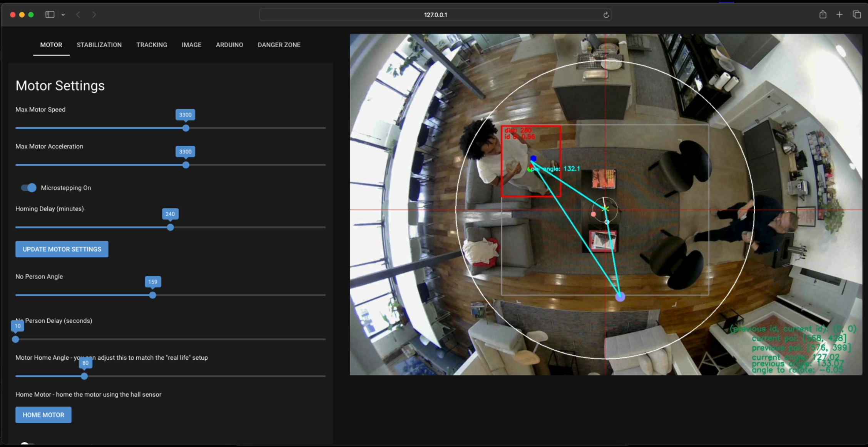Open the Share icon in toolbar
868x447 pixels.
(823, 15)
